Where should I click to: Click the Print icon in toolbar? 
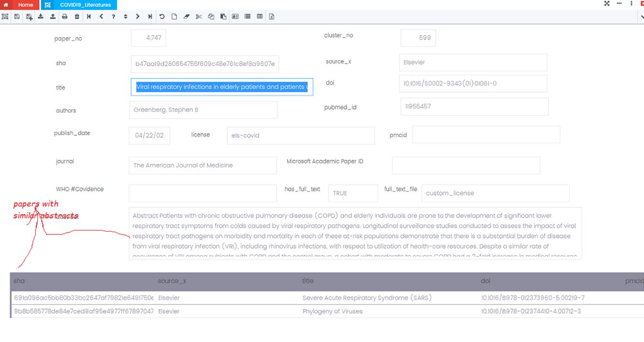[x=64, y=16]
